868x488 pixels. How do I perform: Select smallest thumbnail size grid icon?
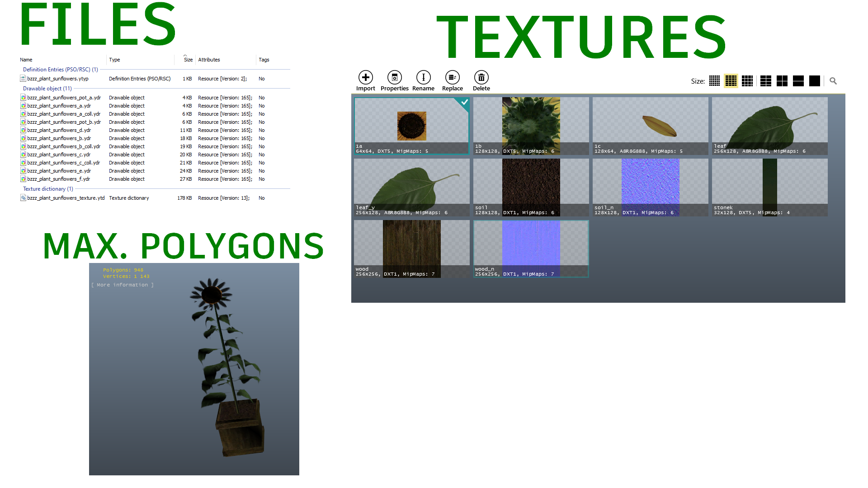click(x=714, y=81)
